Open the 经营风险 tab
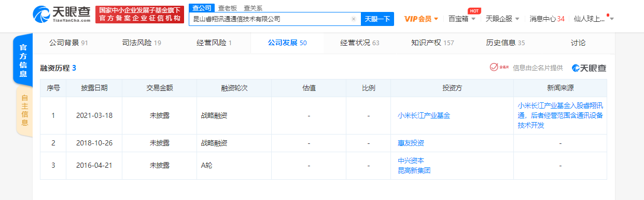Screen dimensions: 644x200 [x=214, y=43]
